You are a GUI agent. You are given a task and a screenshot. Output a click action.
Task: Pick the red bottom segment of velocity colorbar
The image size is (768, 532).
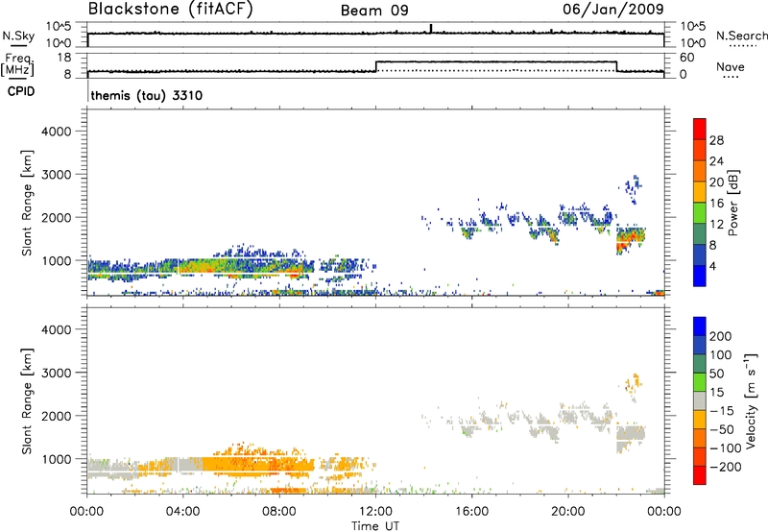coord(700,475)
